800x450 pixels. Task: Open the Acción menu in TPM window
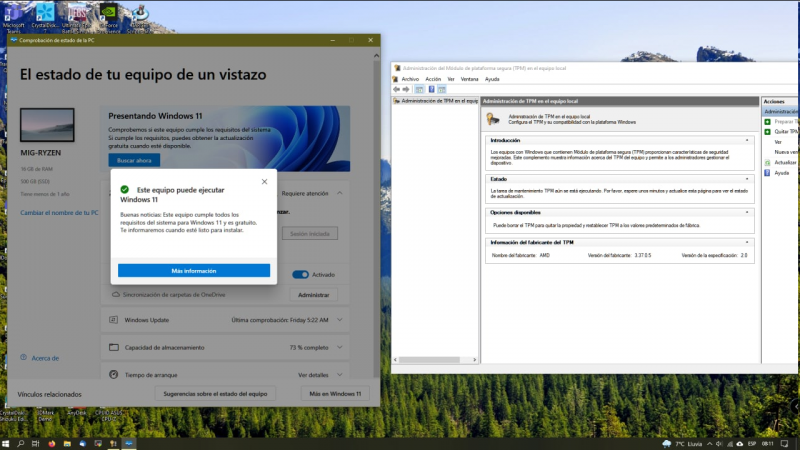tap(433, 79)
